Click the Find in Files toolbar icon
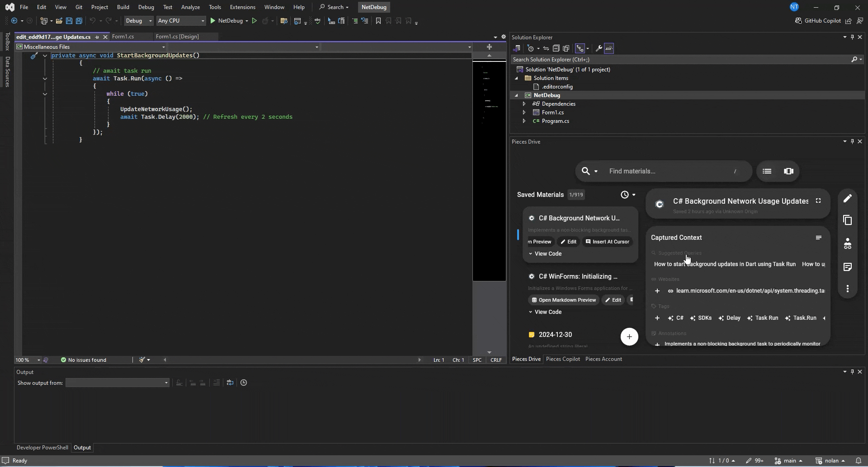Image resolution: width=868 pixels, height=467 pixels. click(284, 21)
